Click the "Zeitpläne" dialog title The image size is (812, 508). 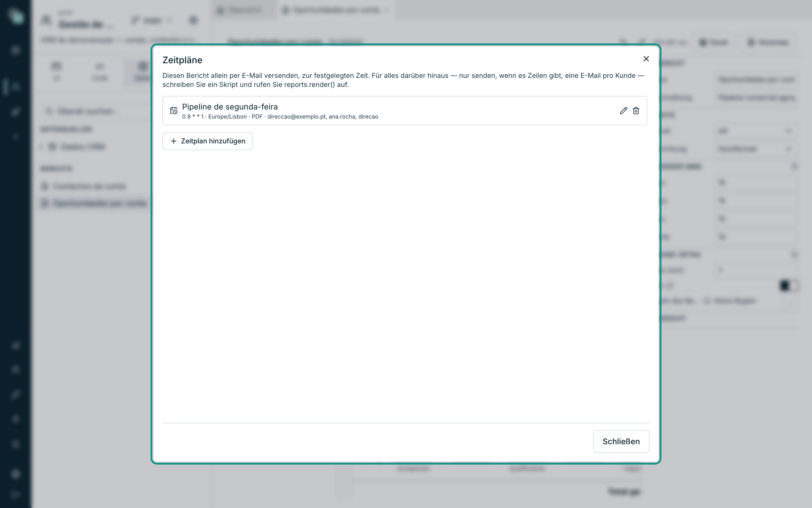(x=182, y=60)
